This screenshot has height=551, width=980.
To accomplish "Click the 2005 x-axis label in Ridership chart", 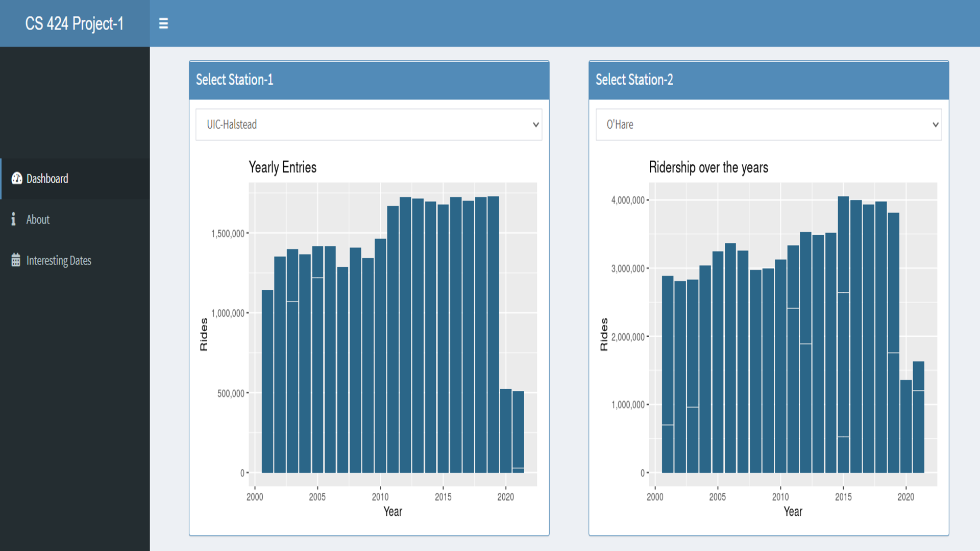I will [717, 497].
